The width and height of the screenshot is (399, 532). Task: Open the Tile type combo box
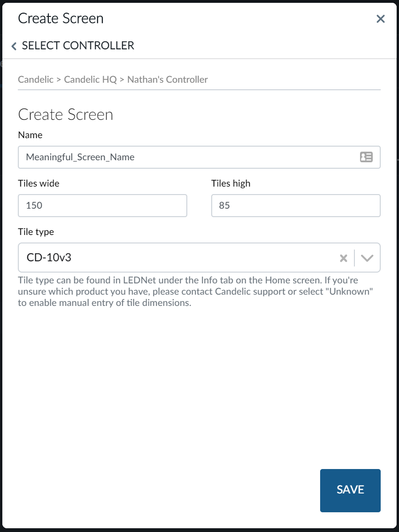199,258
